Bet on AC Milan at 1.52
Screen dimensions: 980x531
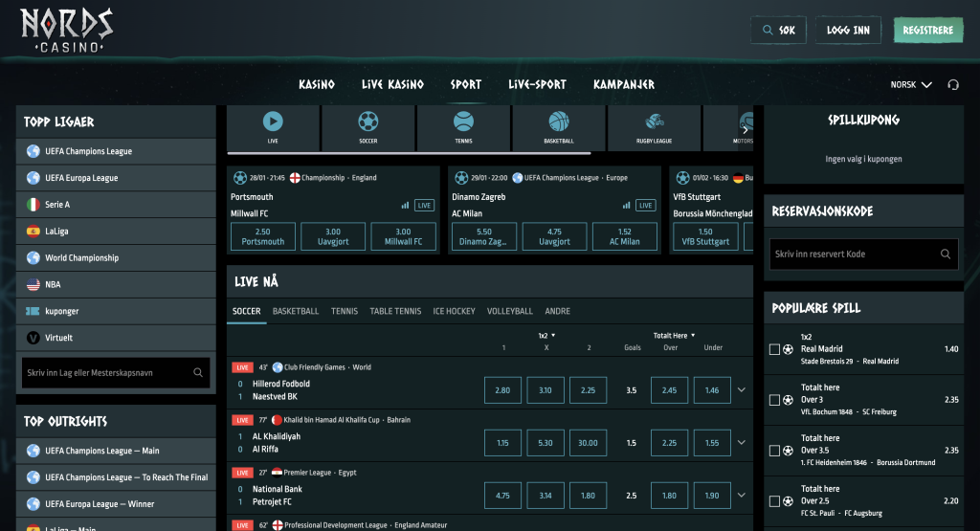pos(624,236)
